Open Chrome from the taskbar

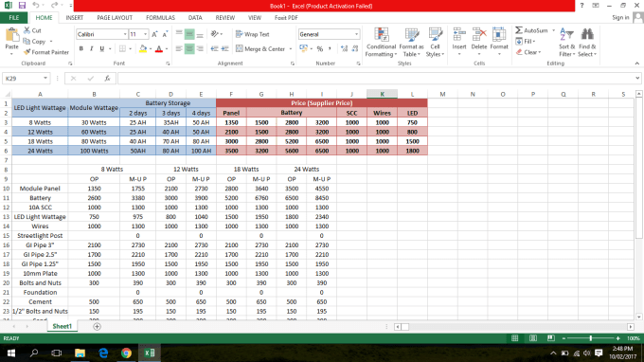[126, 353]
